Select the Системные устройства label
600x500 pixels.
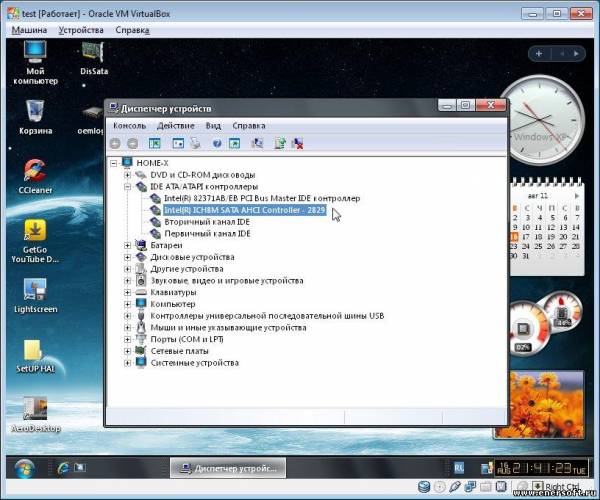195,363
